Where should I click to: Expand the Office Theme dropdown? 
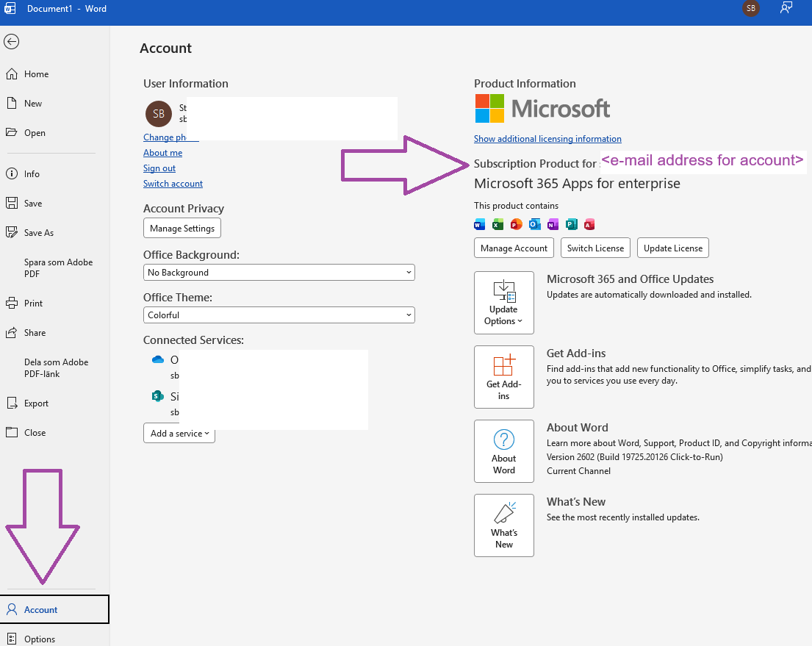pyautogui.click(x=279, y=315)
